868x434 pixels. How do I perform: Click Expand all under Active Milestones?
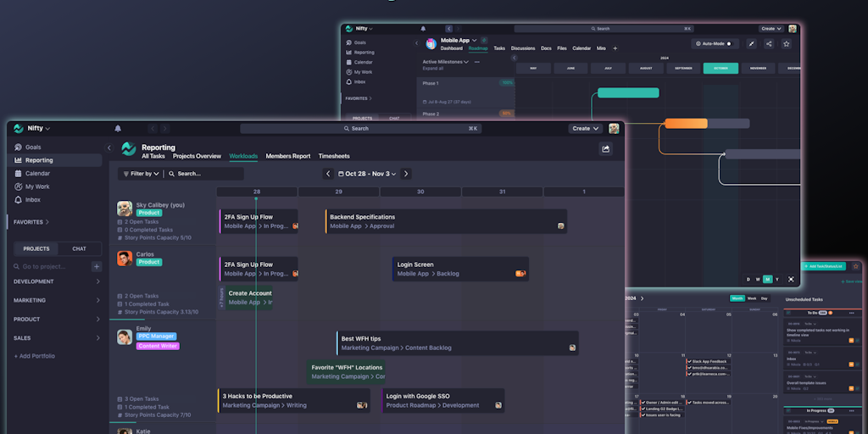(433, 69)
